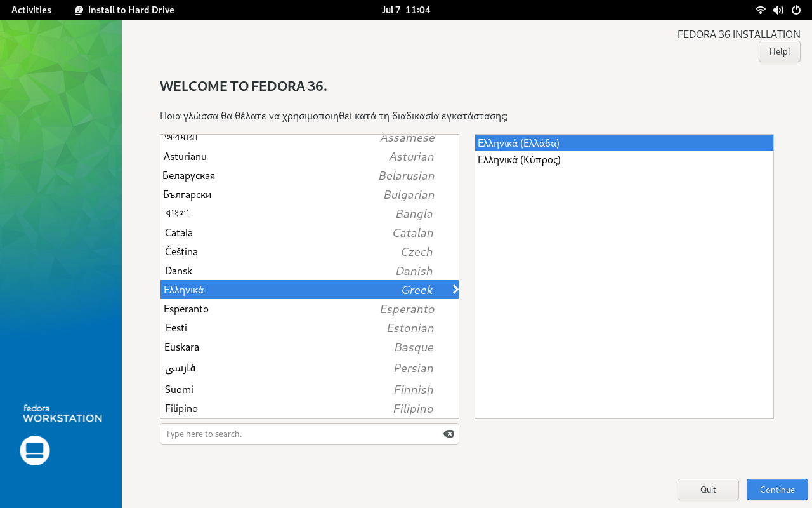Click the Wi-Fi status icon
This screenshot has width=812, height=508.
[759, 10]
